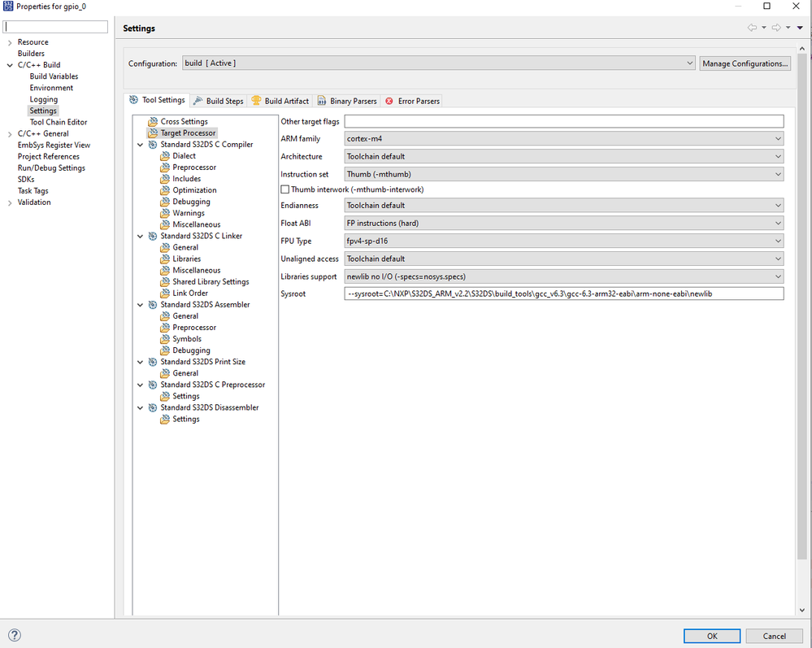Click the Binary Parsers tab icon

(x=322, y=101)
